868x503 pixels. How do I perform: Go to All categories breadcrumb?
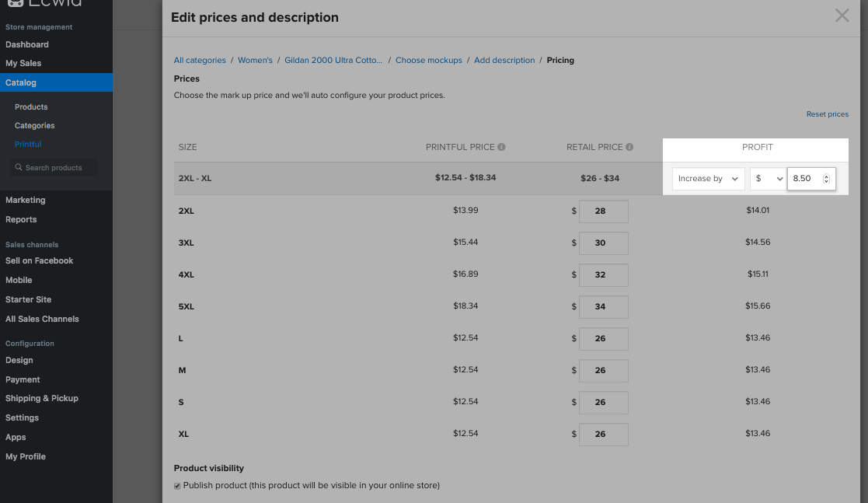point(200,60)
